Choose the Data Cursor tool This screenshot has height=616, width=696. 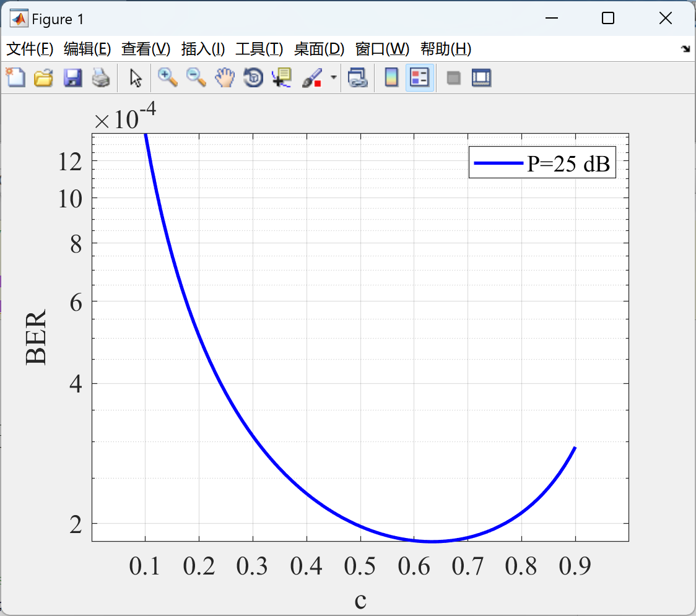tap(282, 78)
